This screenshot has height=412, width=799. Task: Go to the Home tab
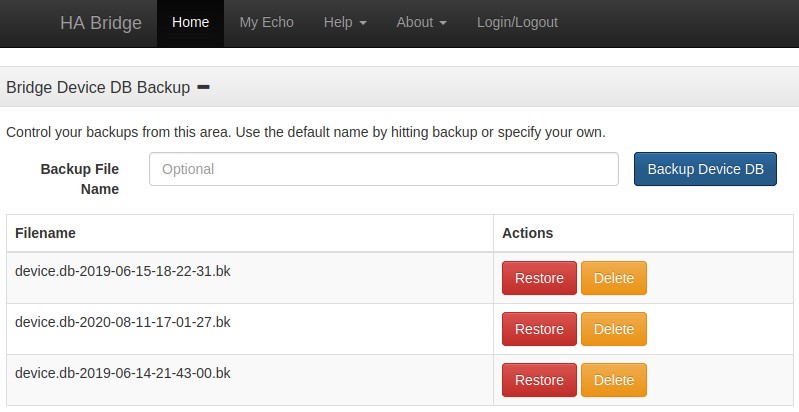point(190,22)
